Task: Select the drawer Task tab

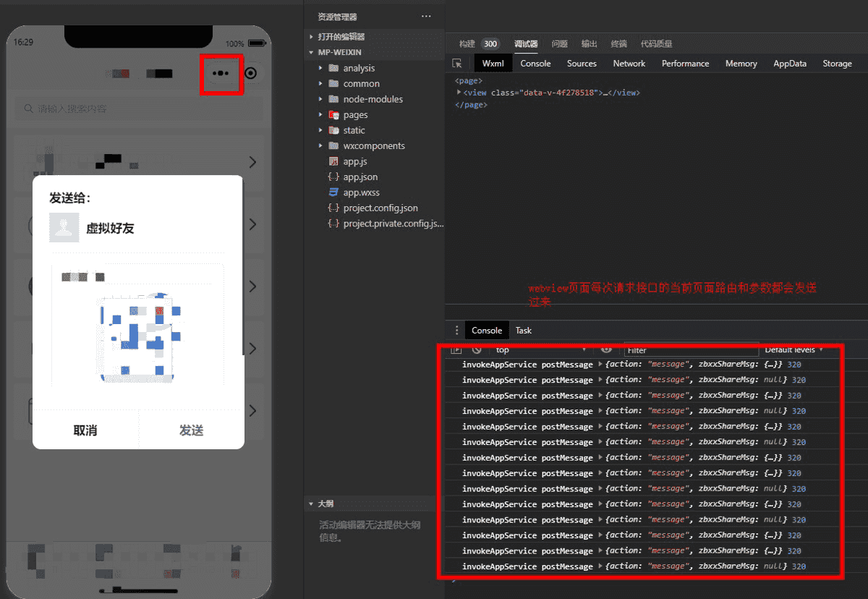Action: click(524, 331)
